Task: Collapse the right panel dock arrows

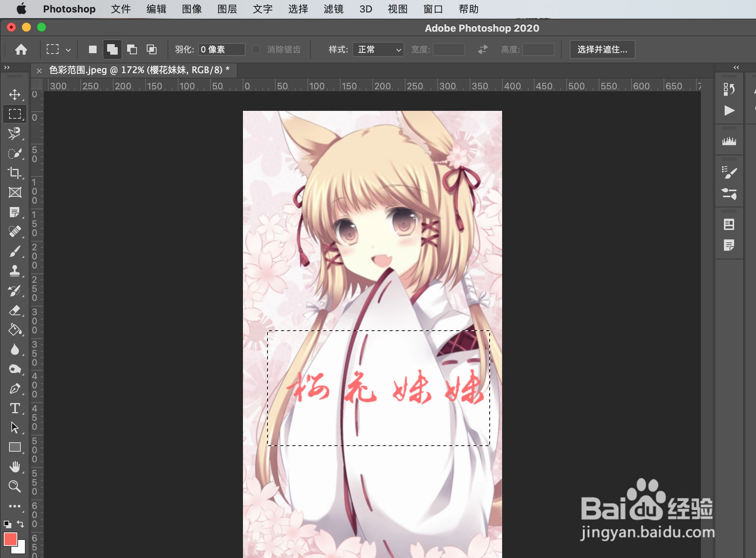Action: pyautogui.click(x=736, y=67)
